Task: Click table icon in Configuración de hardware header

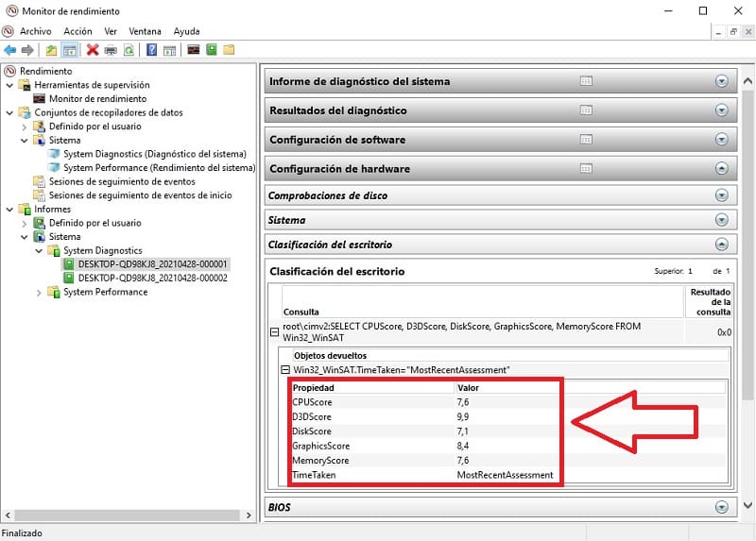Action: tap(586, 169)
